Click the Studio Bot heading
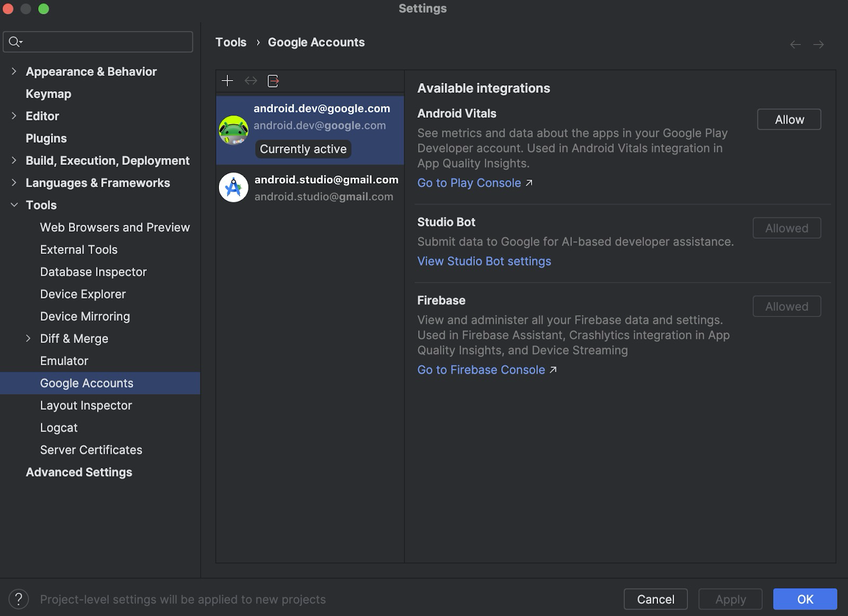 (446, 222)
